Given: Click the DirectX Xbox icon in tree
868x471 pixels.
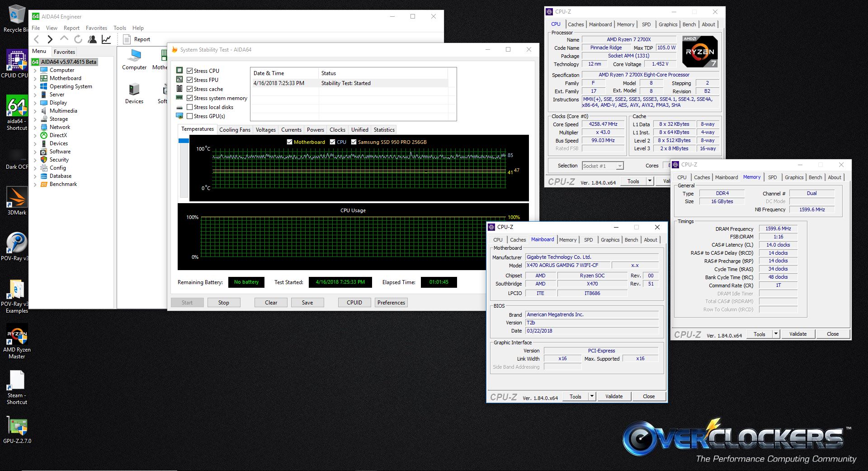Looking at the screenshot, I should pos(44,135).
